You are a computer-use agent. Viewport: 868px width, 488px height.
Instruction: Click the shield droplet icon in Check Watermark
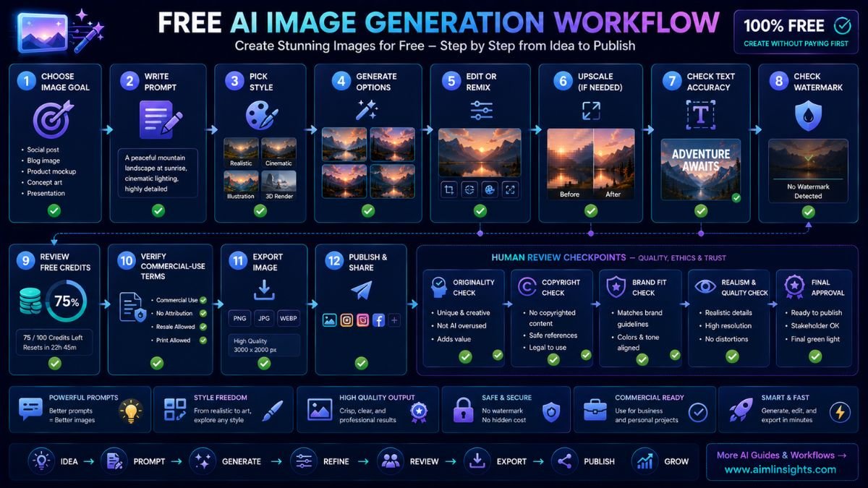click(808, 116)
